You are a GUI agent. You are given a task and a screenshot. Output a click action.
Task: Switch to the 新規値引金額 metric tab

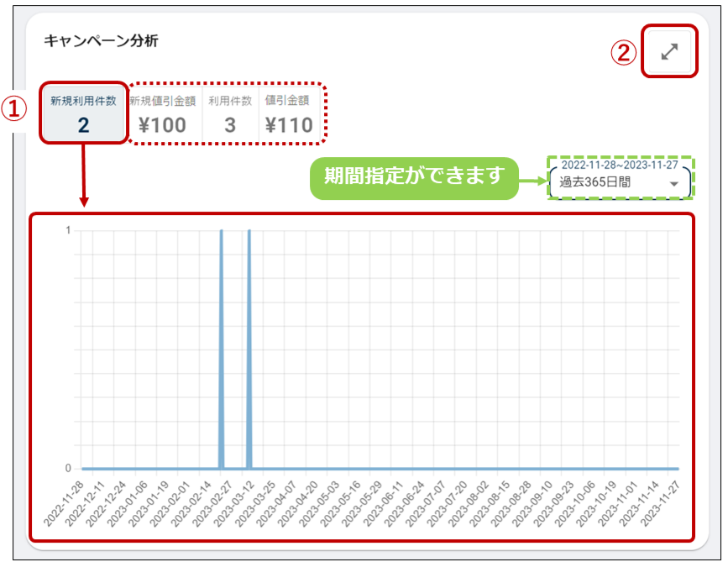(x=163, y=113)
